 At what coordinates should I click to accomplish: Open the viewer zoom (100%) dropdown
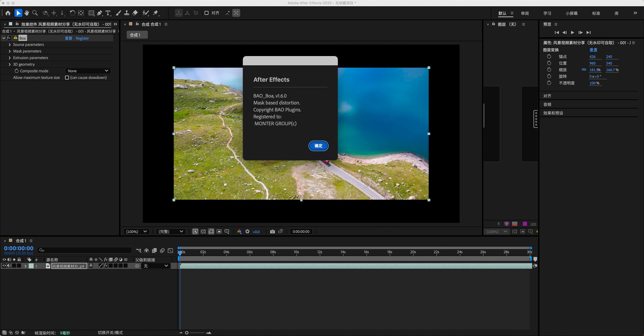[136, 232]
